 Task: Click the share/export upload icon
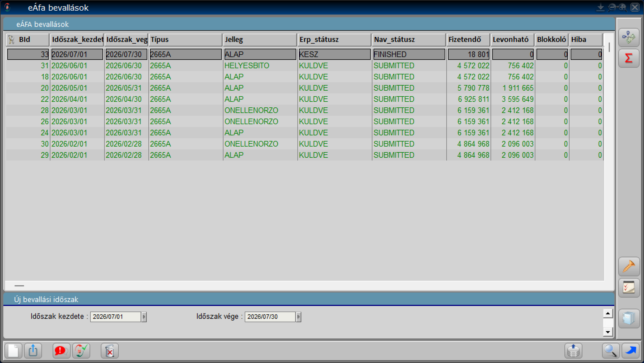coord(33,351)
